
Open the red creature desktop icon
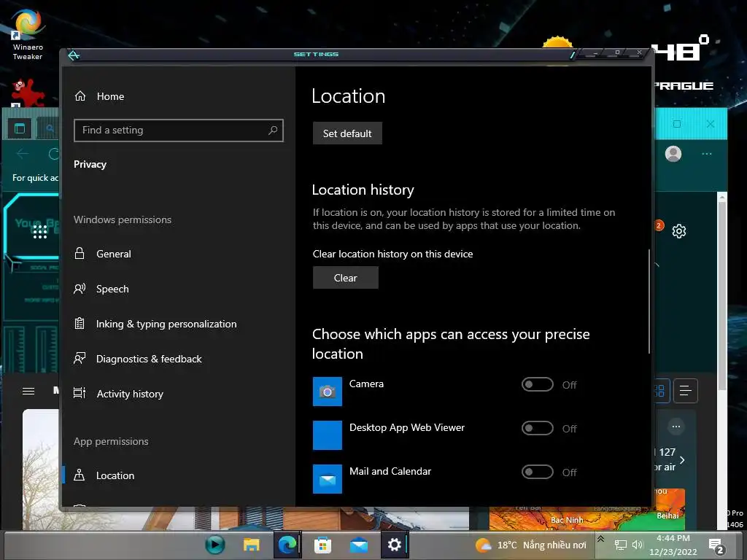(28, 93)
